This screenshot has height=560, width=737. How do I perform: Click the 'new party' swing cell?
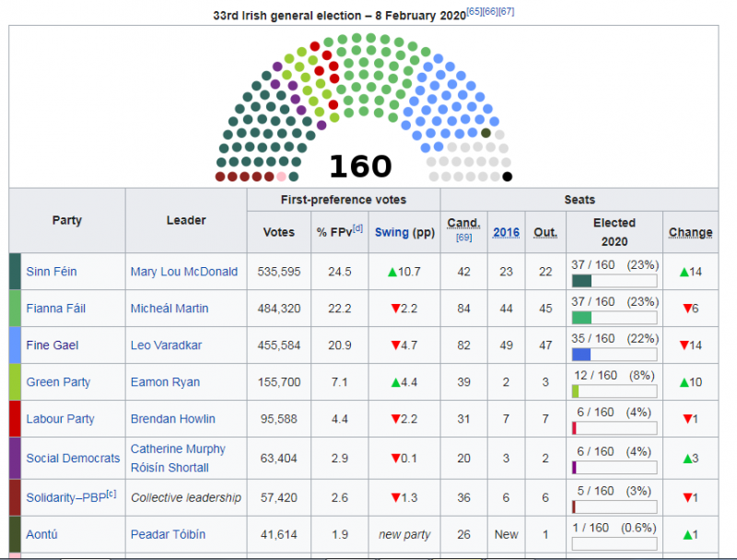tap(404, 534)
